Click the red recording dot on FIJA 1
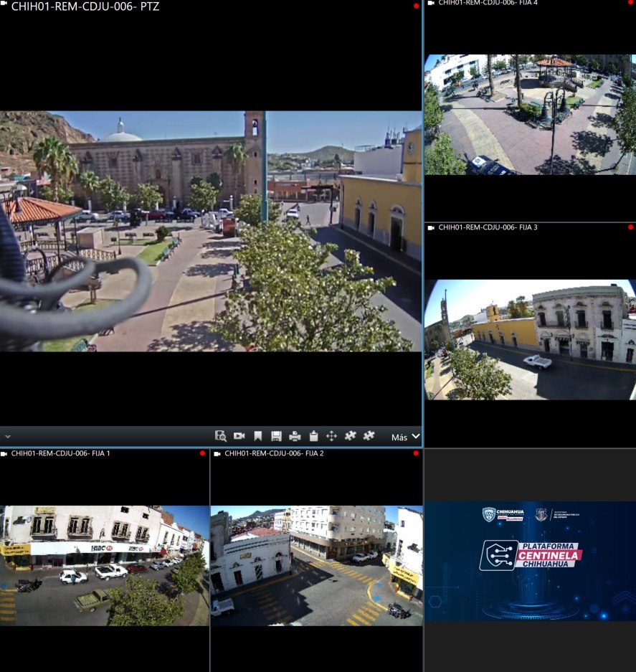The height and width of the screenshot is (672, 636). pyautogui.click(x=203, y=453)
